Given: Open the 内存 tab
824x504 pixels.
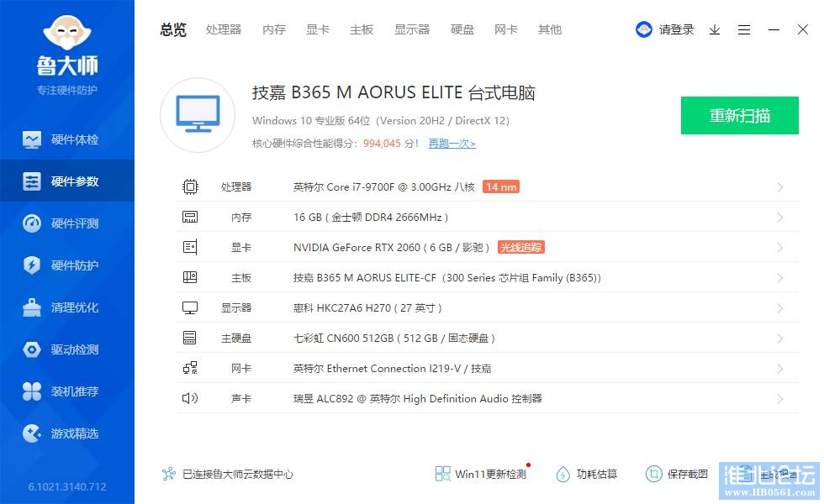Looking at the screenshot, I should (274, 30).
